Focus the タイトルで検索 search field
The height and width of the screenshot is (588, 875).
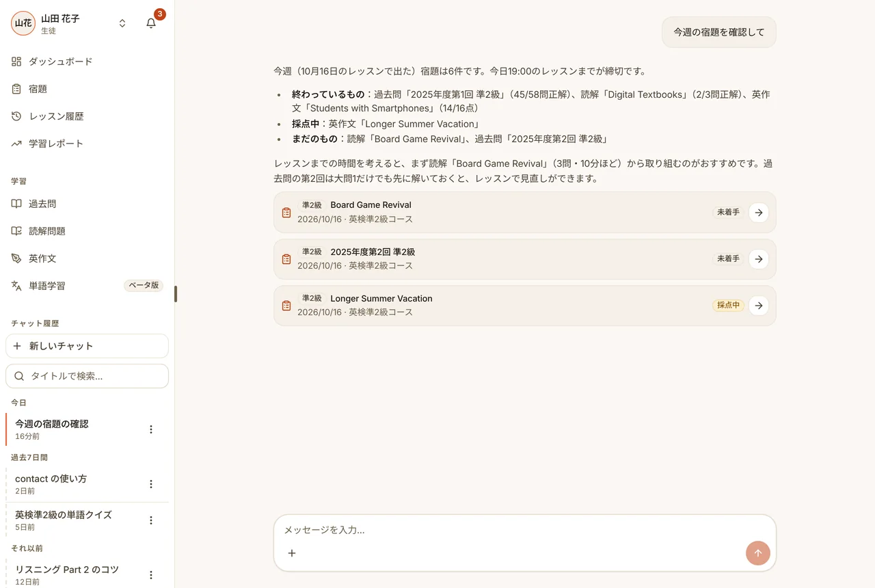click(87, 376)
